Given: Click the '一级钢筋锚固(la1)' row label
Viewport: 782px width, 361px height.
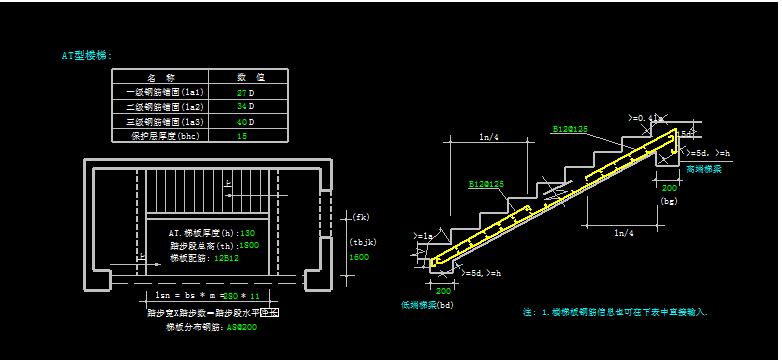Looking at the screenshot, I should pos(165,92).
